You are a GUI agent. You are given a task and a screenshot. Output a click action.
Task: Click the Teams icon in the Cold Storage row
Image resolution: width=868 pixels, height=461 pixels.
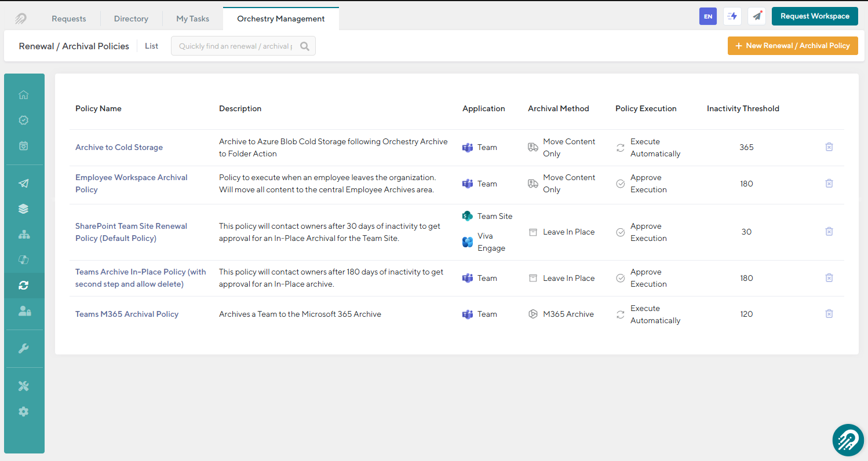468,147
